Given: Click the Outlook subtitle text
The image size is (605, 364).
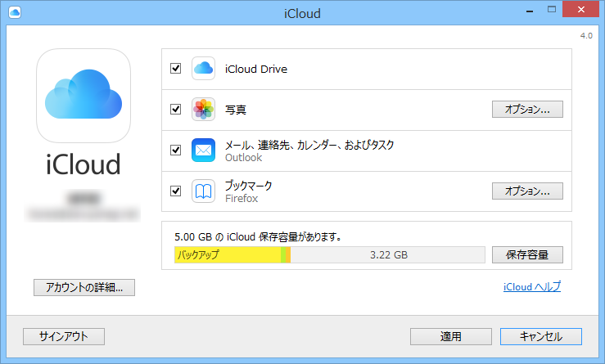Looking at the screenshot, I should [243, 158].
